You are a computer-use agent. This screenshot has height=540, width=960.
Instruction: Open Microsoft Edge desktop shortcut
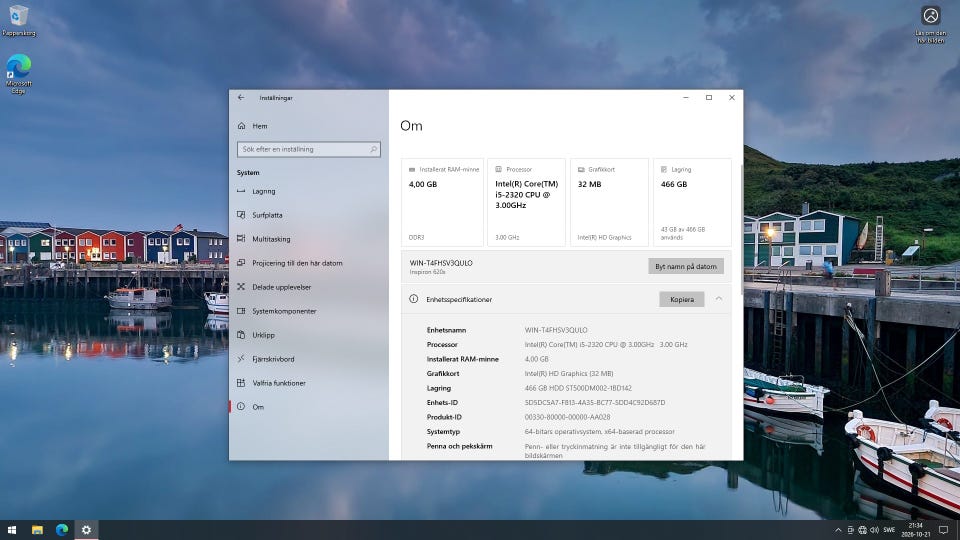click(x=18, y=74)
